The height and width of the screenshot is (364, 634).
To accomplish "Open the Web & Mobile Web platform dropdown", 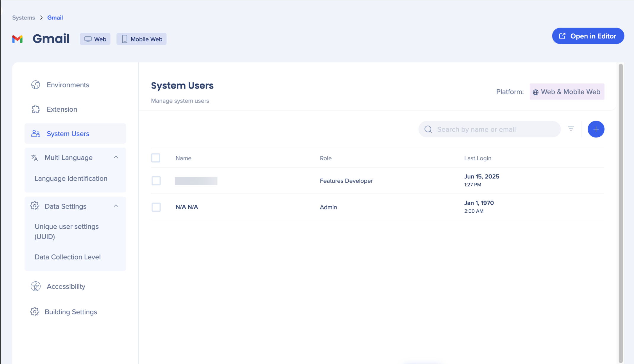I will click(567, 92).
